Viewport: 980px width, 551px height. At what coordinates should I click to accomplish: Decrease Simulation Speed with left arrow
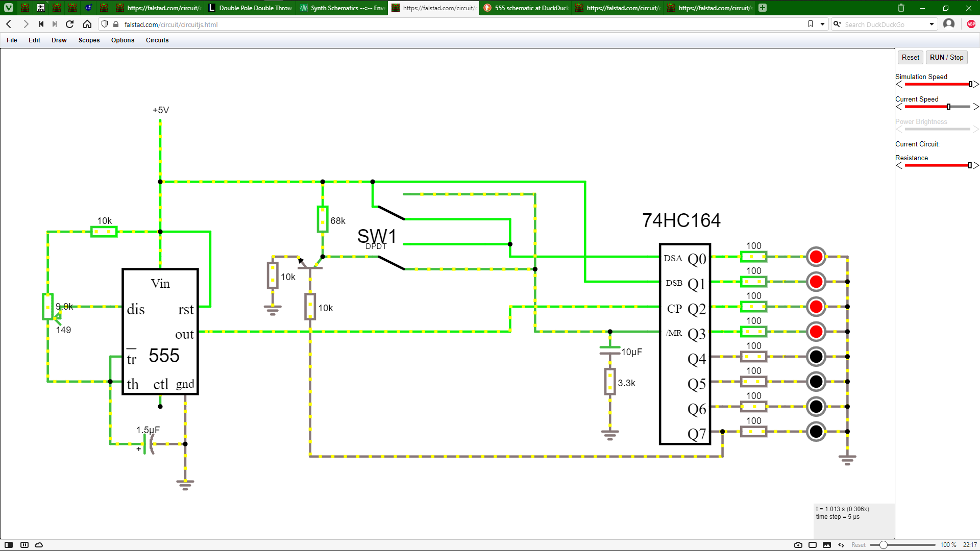[899, 84]
